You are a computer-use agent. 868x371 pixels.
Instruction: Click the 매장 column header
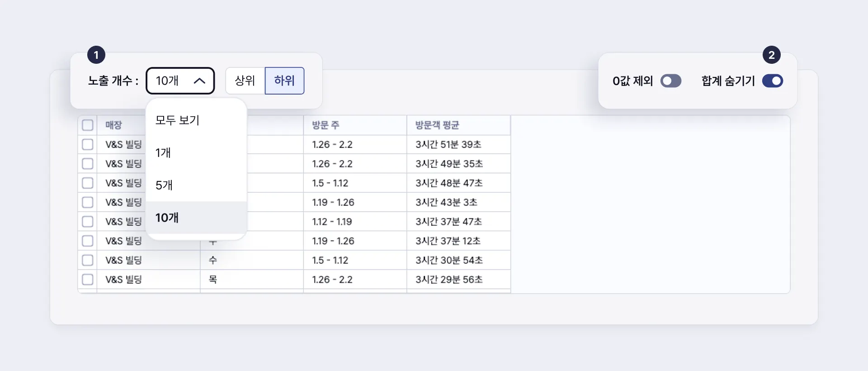tap(114, 125)
